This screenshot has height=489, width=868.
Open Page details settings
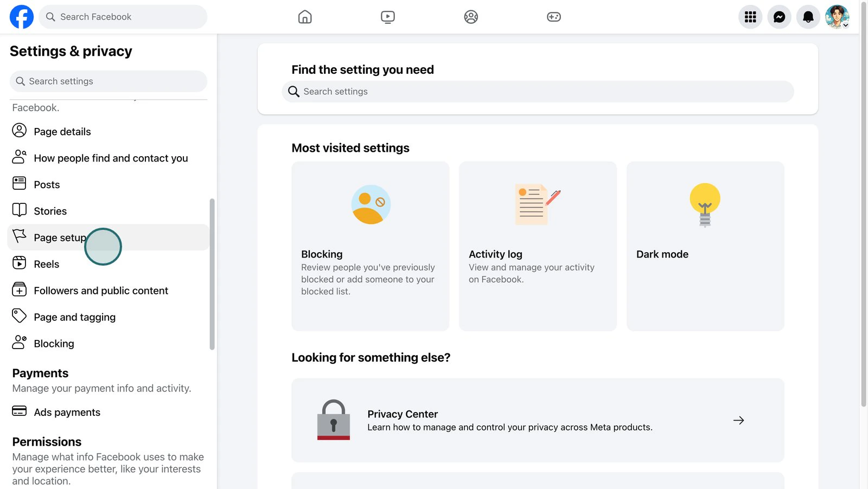pos(108,132)
